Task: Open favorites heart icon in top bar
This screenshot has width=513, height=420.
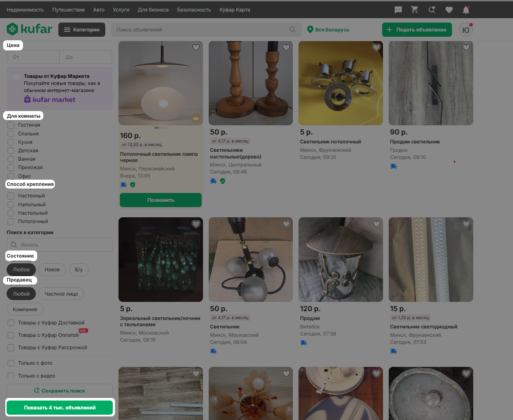Action: click(449, 10)
